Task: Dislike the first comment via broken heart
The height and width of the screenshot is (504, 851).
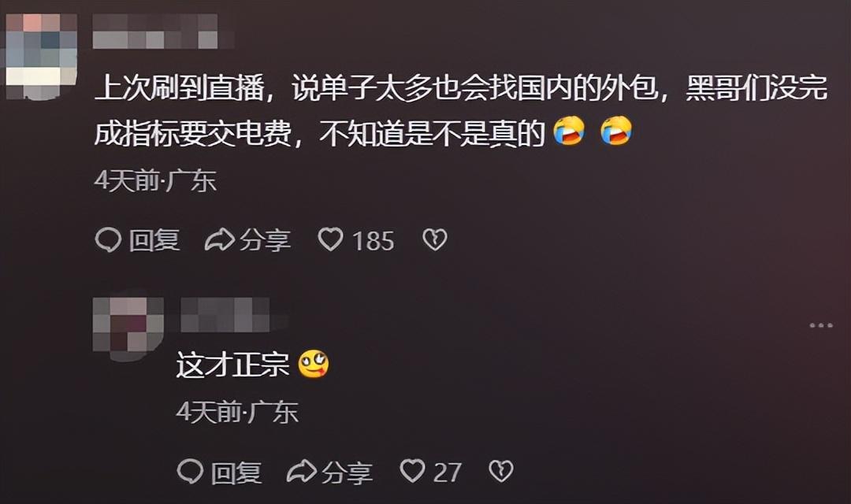Action: (435, 239)
